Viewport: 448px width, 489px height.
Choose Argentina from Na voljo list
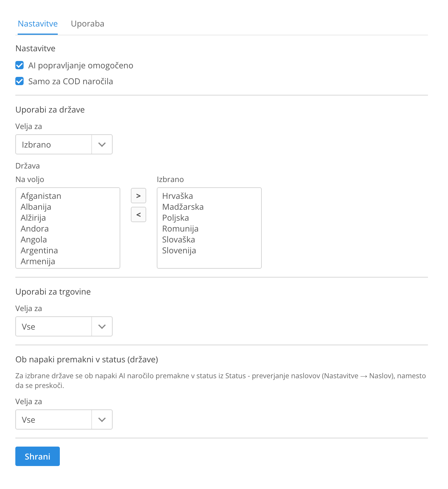point(68,250)
